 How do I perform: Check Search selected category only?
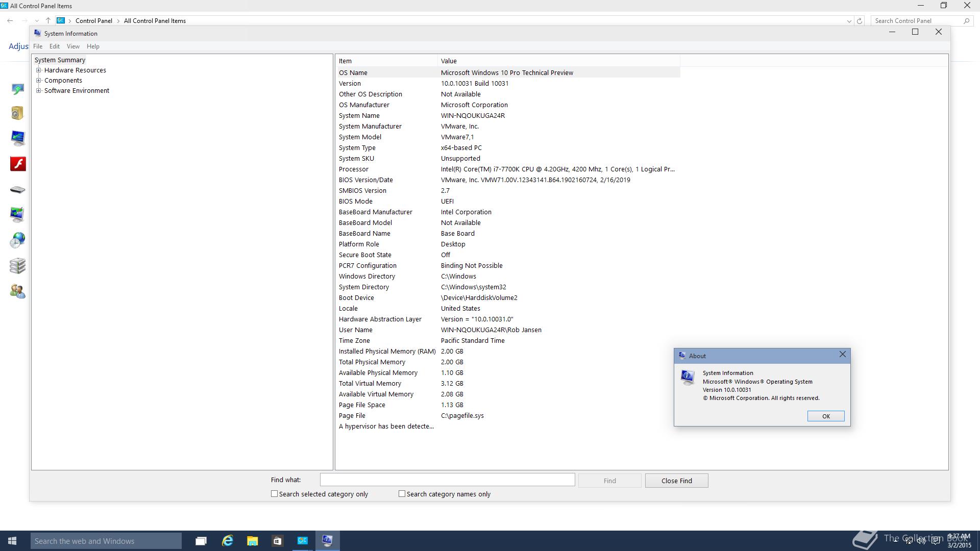tap(274, 494)
